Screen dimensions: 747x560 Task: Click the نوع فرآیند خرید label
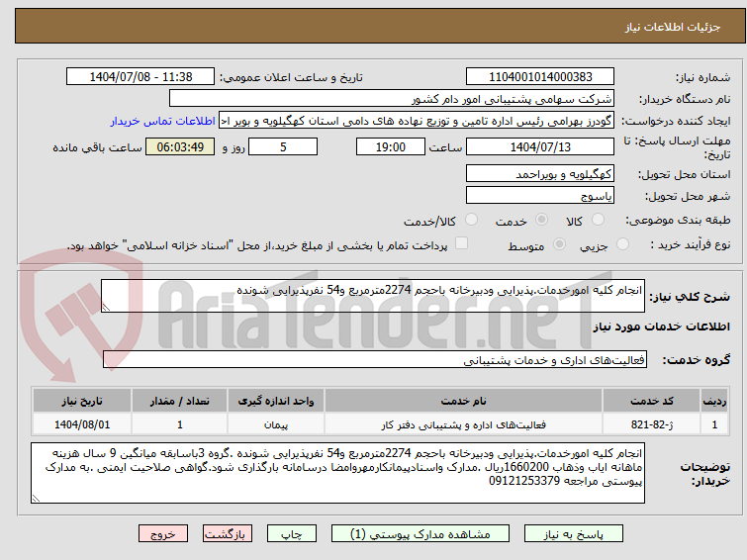coord(690,245)
